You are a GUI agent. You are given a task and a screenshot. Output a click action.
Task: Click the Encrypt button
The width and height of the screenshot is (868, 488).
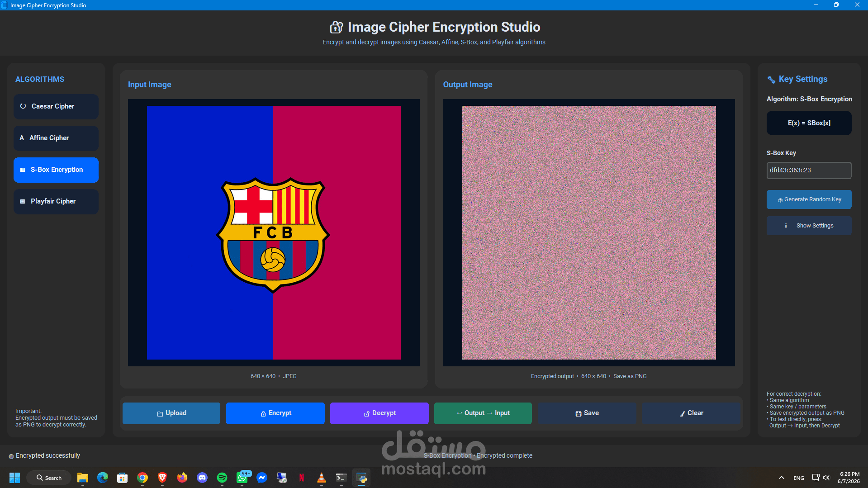[x=275, y=413]
